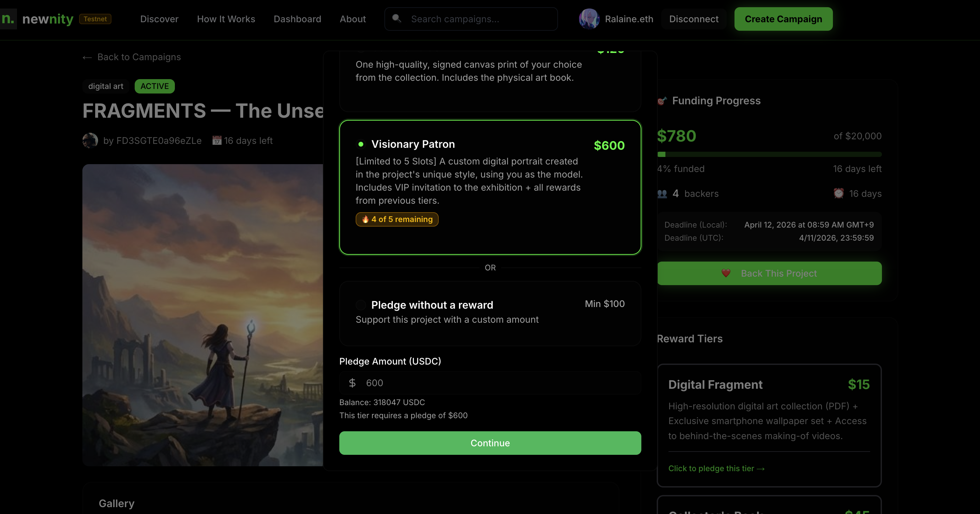Image resolution: width=980 pixels, height=514 pixels.
Task: Click the Ralaine.eth profile avatar
Action: click(x=589, y=19)
